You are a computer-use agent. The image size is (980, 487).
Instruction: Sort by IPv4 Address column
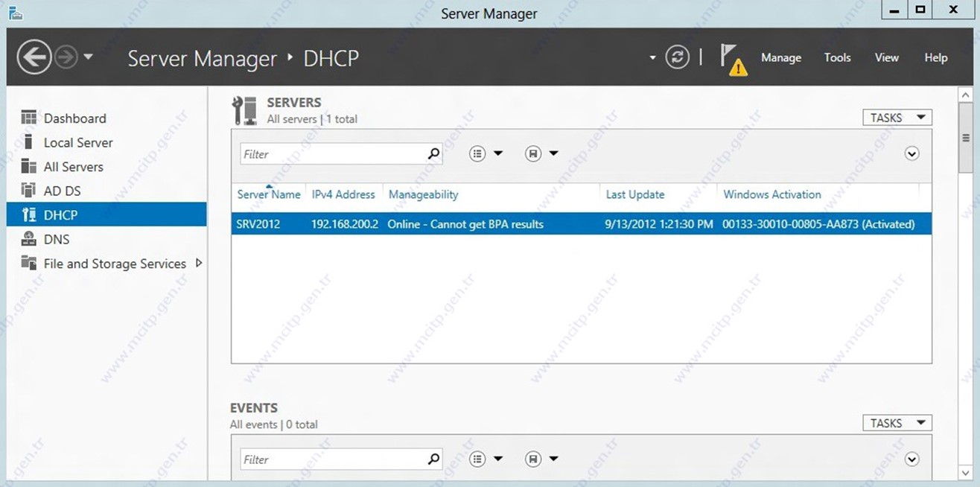[x=343, y=194]
